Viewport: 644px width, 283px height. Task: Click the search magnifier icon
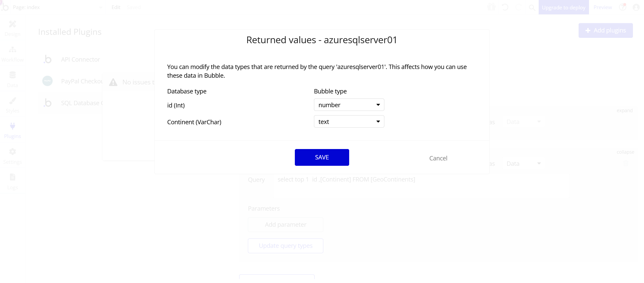532,7
